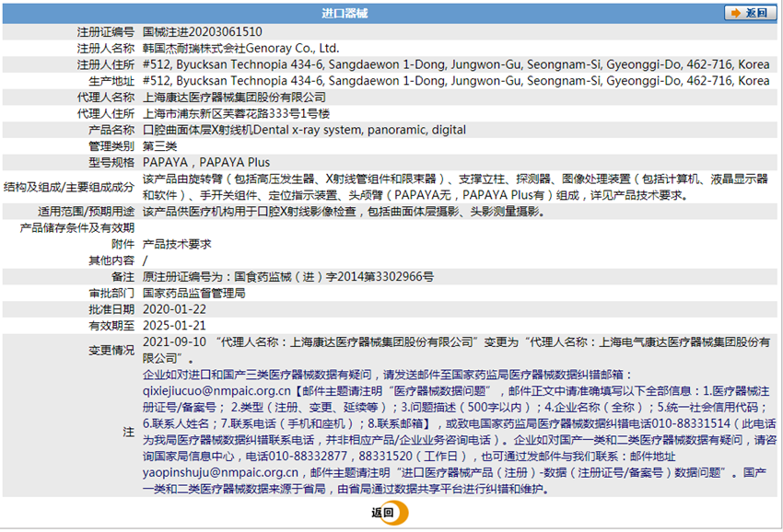Viewport: 783px width, 532px height.
Task: Click the 审批部门 label
Action: click(x=111, y=293)
